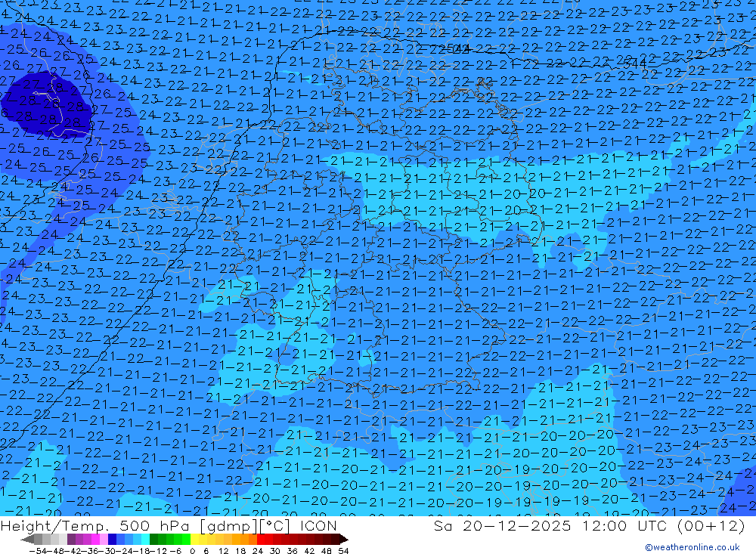Click the negative '-30' legend value

(107, 551)
